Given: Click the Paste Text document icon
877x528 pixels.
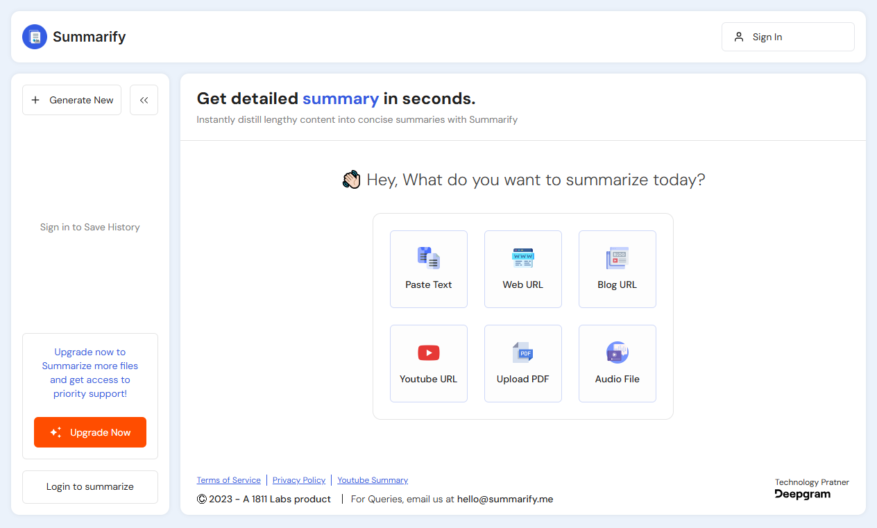Looking at the screenshot, I should (428, 258).
